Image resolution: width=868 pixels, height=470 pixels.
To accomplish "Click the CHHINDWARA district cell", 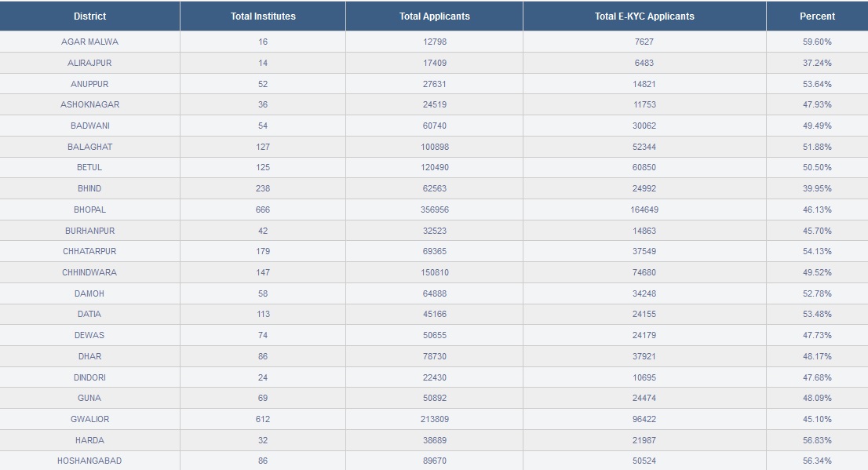I will pos(89,272).
